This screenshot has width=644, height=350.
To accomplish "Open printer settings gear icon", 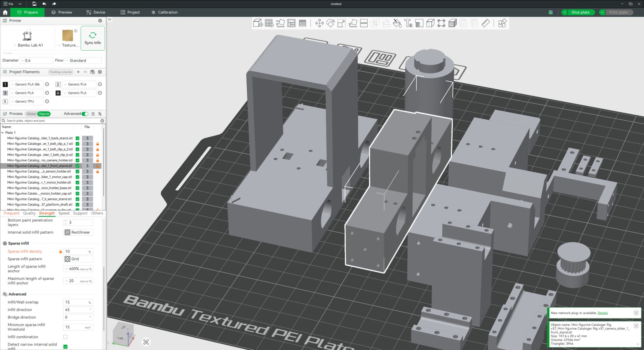I will click(x=100, y=21).
